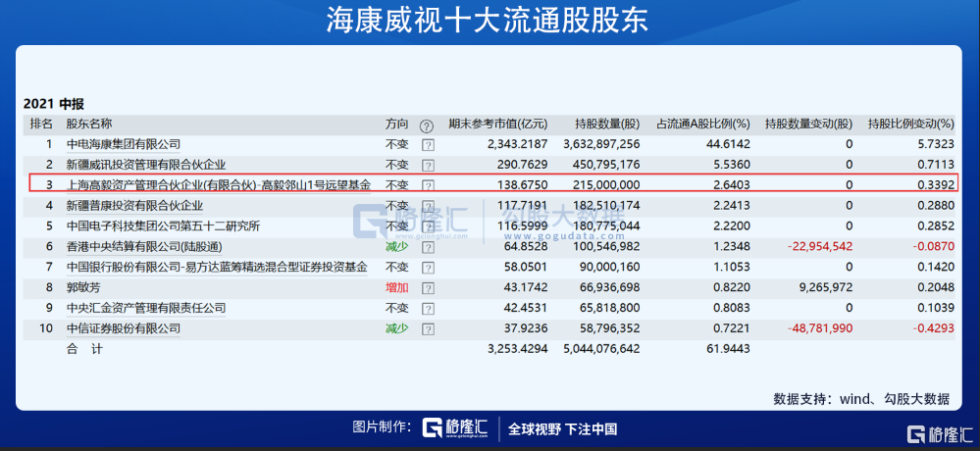Viewport: 980px width, 451px height.
Task: Click the 持股比例变动(%) column header
Action: point(912,125)
